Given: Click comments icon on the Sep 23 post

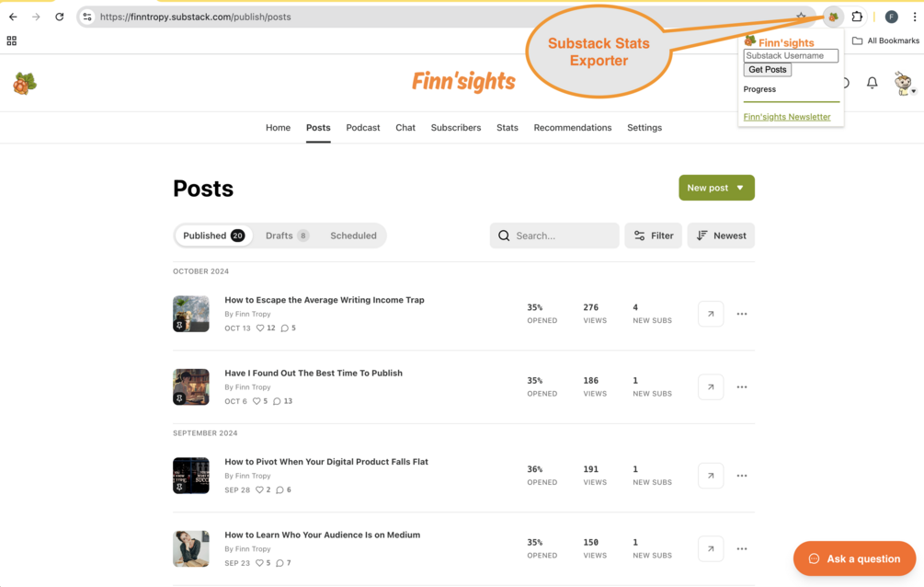Looking at the screenshot, I should pos(279,563).
